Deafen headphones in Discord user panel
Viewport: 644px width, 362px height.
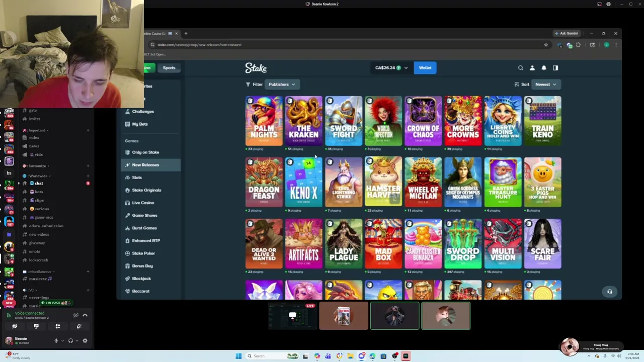[70, 341]
